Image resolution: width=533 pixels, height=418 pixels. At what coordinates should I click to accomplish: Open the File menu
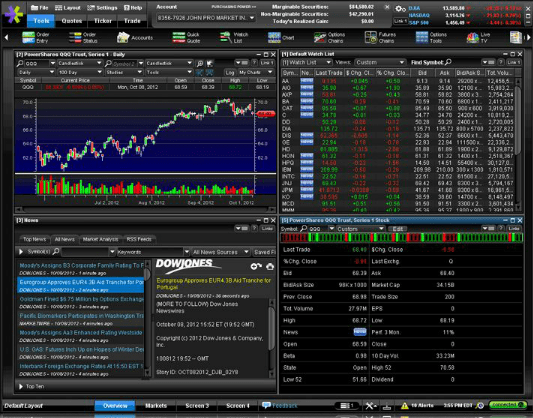[x=39, y=8]
